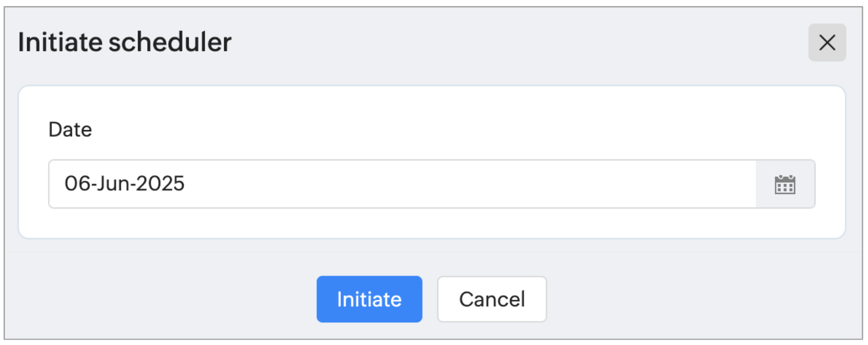
Task: Select the 06-Jun-2025 date text
Action: [125, 184]
